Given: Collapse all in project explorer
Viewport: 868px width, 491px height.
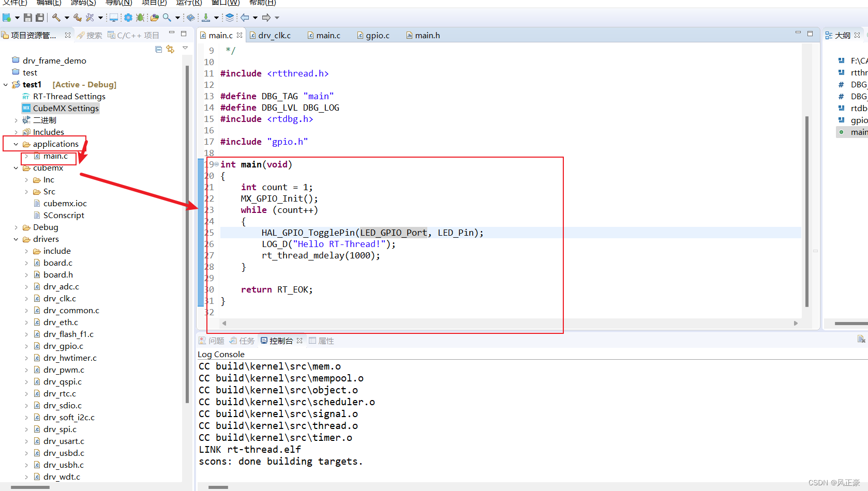Looking at the screenshot, I should [x=159, y=50].
